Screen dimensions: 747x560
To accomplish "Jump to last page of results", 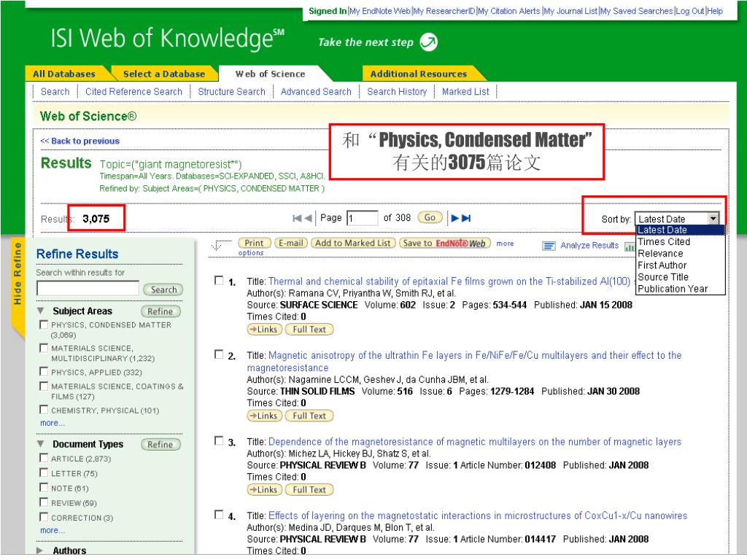I will [x=466, y=218].
